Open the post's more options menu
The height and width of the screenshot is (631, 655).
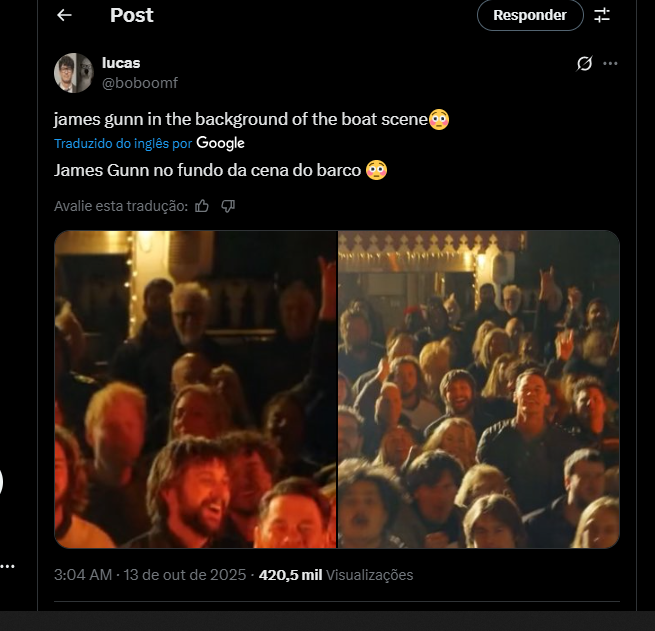611,64
